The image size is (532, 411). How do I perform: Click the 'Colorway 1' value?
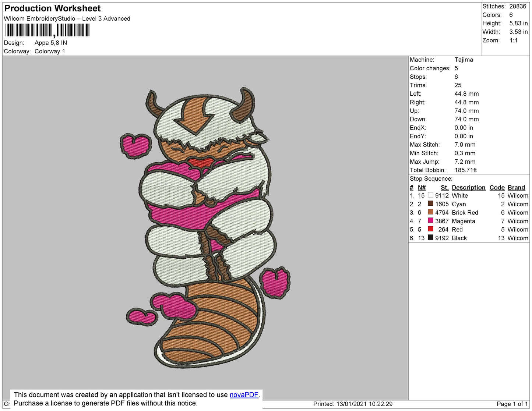pyautogui.click(x=50, y=51)
